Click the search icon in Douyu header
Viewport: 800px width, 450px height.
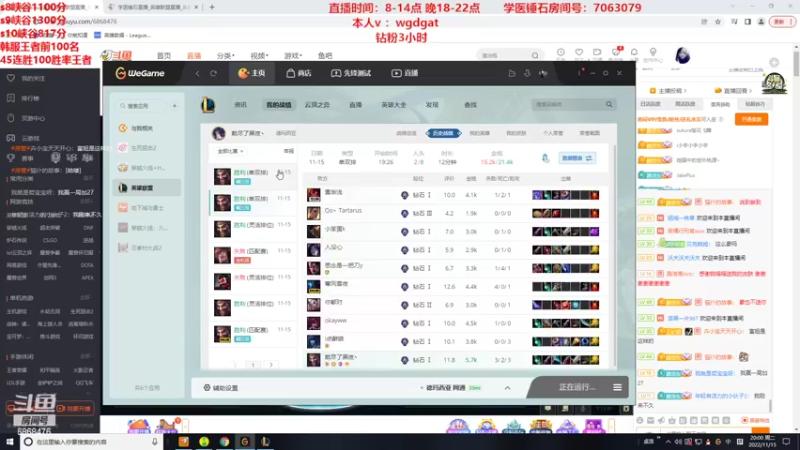pyautogui.click(x=535, y=56)
